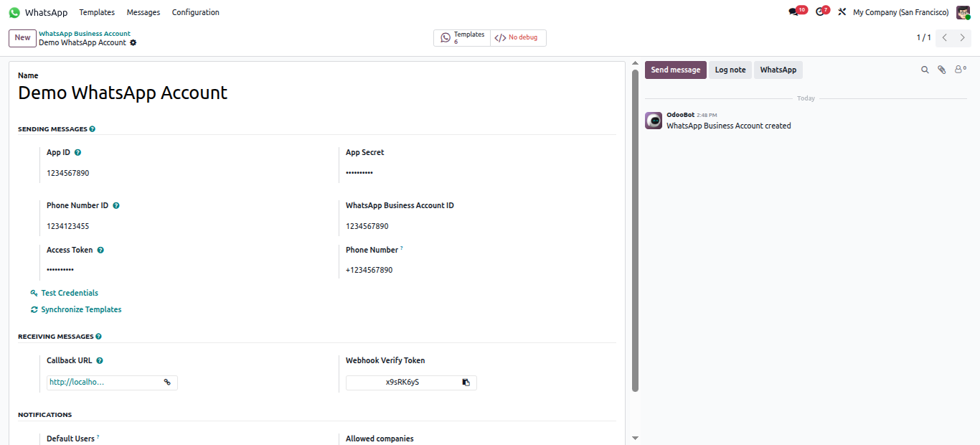This screenshot has height=445, width=980.
Task: Open the activities clock icon
Action: click(x=820, y=12)
